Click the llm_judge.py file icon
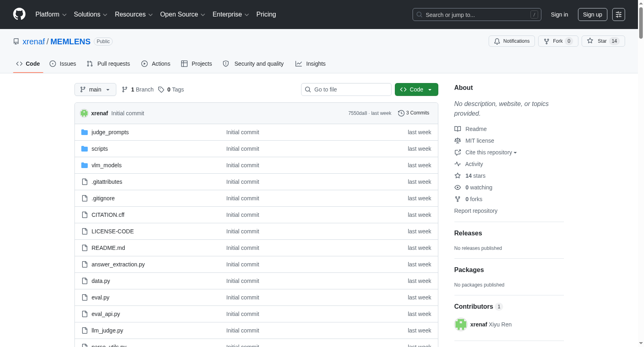This screenshot has height=347, width=644. [85, 330]
